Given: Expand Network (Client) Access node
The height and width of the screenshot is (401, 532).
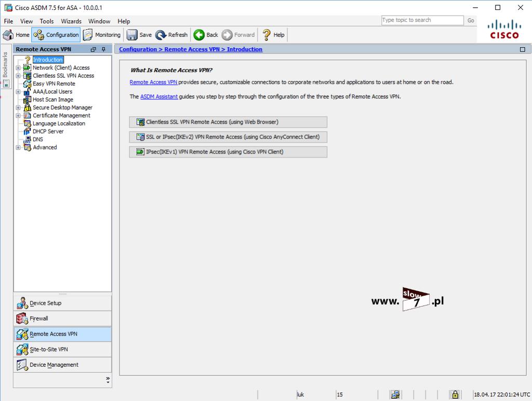Looking at the screenshot, I should 18,68.
